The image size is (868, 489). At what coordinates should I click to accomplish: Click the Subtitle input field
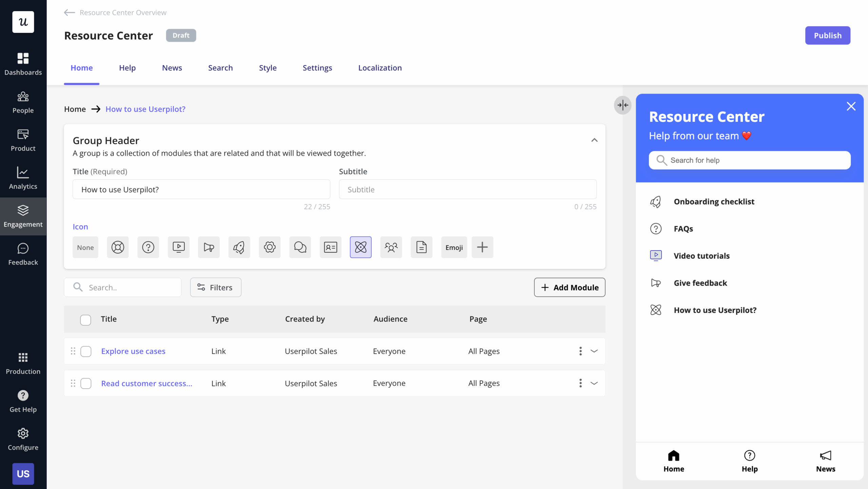467,189
